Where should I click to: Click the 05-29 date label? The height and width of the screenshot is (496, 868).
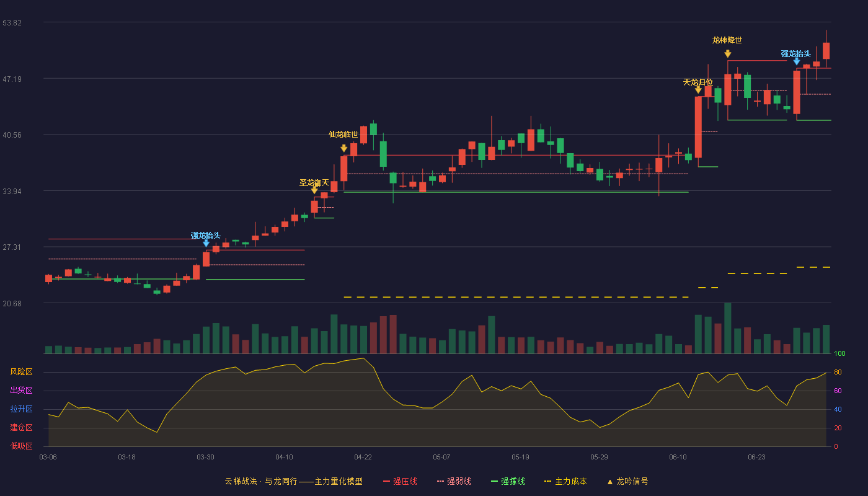coord(599,457)
